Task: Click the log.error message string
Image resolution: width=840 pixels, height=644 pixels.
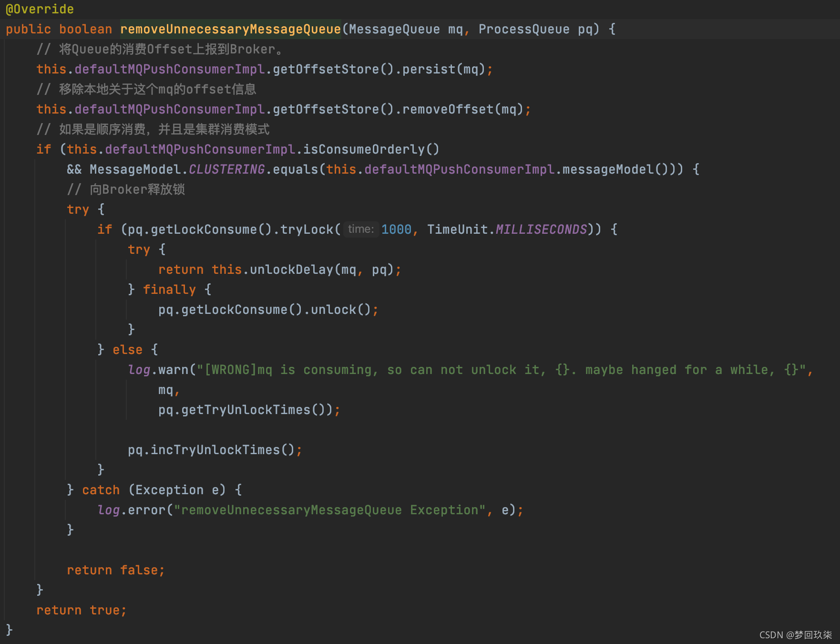Action: coord(329,510)
